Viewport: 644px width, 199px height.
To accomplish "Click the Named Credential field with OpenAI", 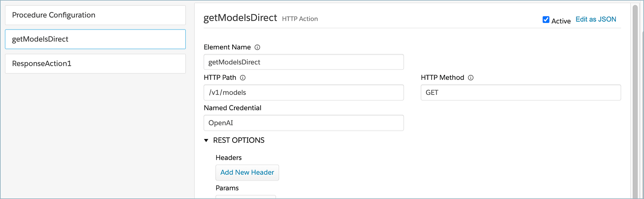I will click(303, 123).
